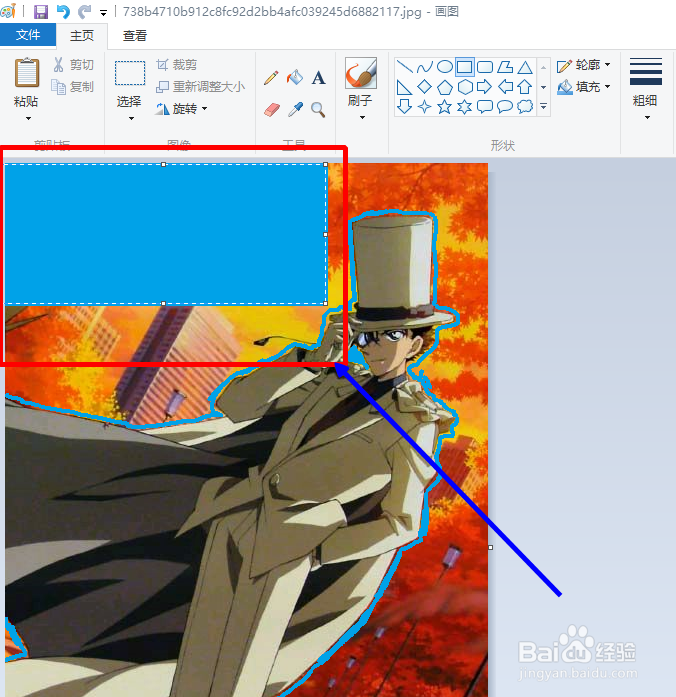Open the 文件 menu
This screenshot has width=676, height=697.
pyautogui.click(x=28, y=35)
